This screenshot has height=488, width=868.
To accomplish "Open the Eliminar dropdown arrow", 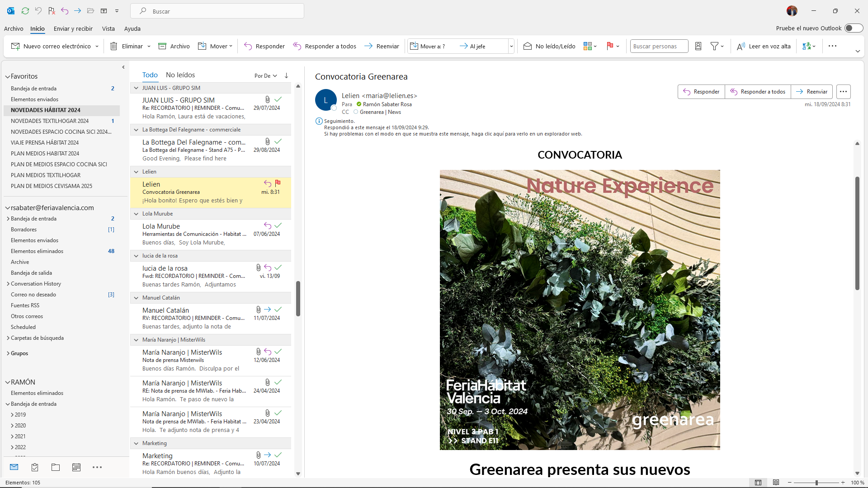I will coord(149,46).
